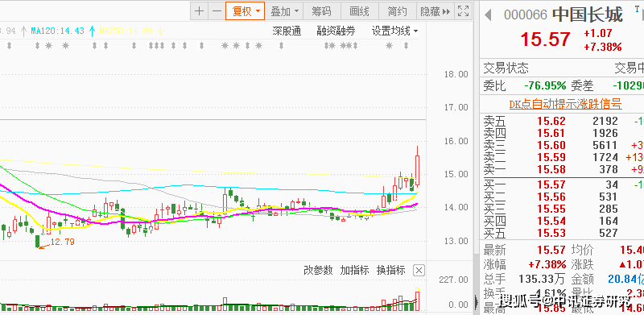Select 买四 price 15.54
Viewport: 644px width, 315px height.
pyautogui.click(x=551, y=221)
